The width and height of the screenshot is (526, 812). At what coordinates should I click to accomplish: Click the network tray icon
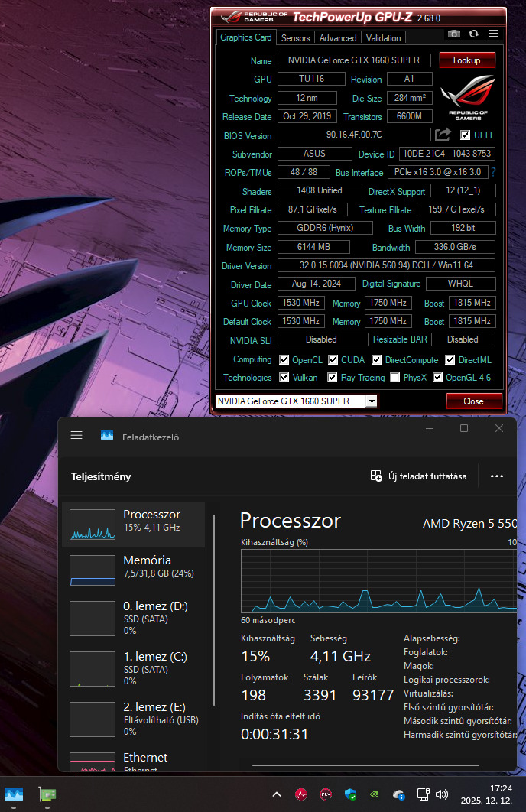click(x=423, y=794)
